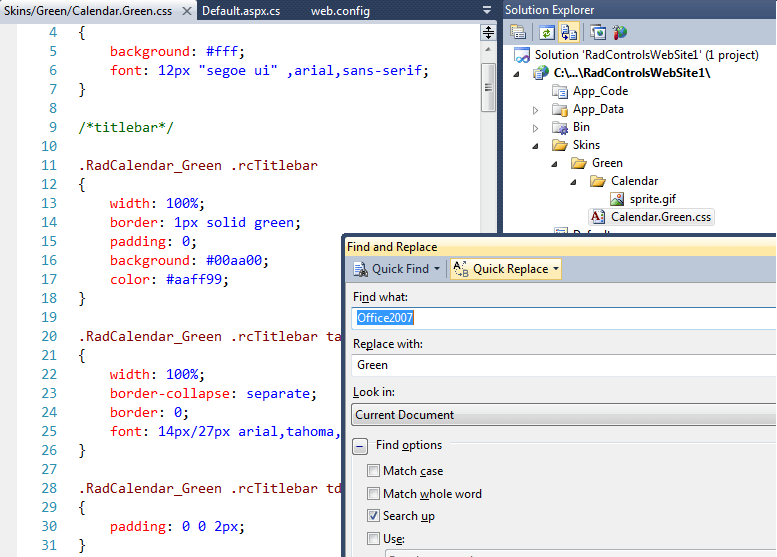The width and height of the screenshot is (777, 557).
Task: Open the ASP.NET Configuration tool icon
Action: click(x=620, y=32)
